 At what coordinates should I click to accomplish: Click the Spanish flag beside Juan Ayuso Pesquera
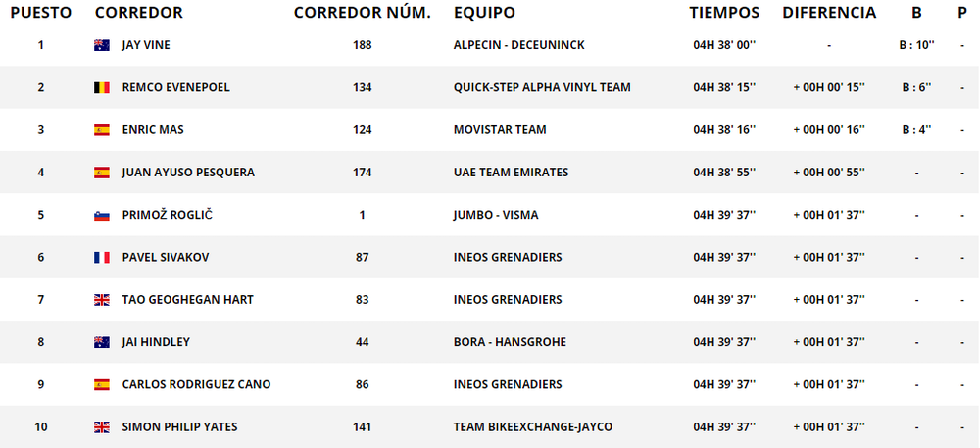pos(102,173)
